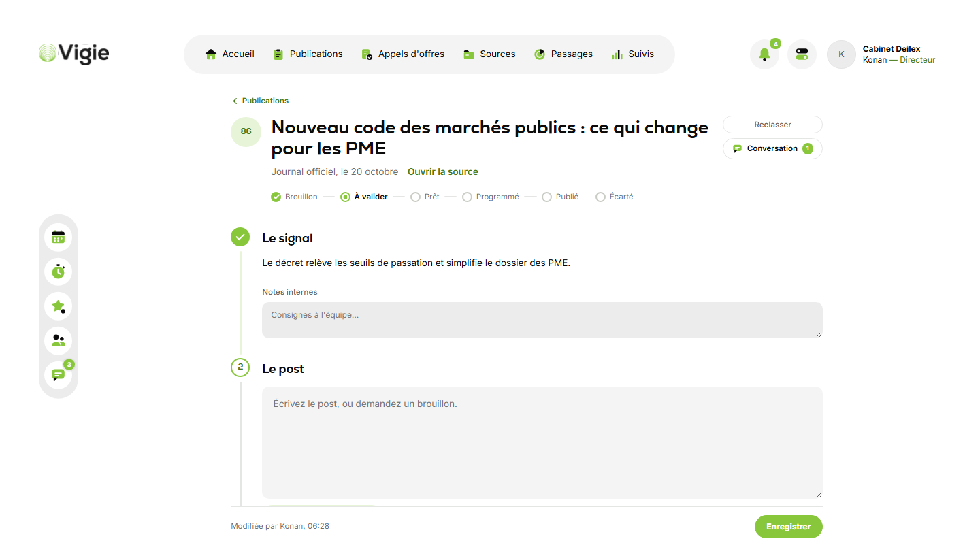This screenshot has height=558, width=980.
Task: Open Sources in the navigation bar
Action: click(489, 54)
